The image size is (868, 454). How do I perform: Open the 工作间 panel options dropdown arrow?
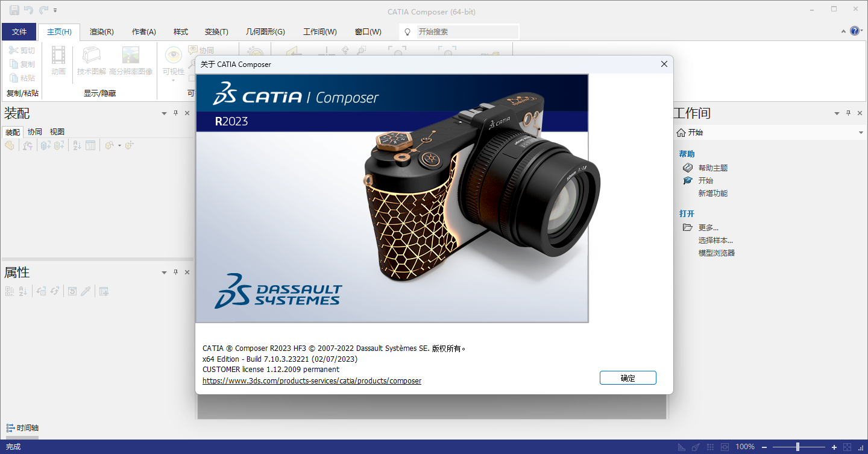tap(837, 113)
